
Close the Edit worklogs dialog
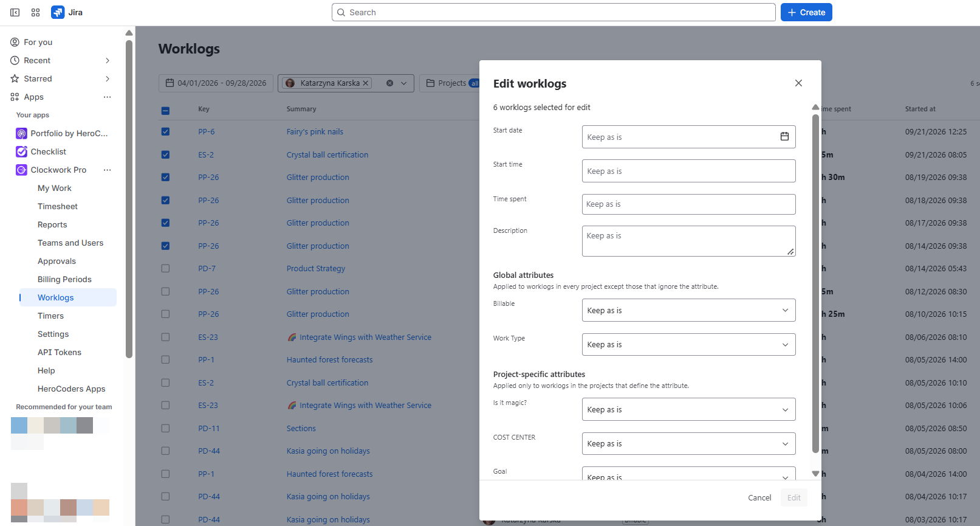pyautogui.click(x=798, y=83)
